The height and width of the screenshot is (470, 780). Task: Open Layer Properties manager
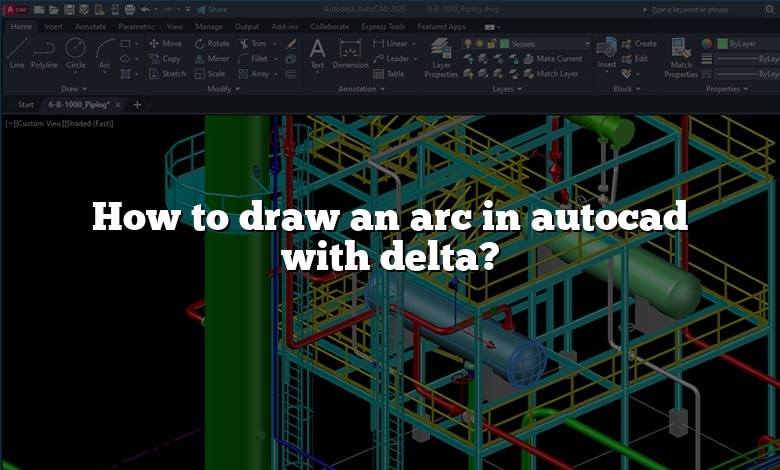tap(441, 58)
